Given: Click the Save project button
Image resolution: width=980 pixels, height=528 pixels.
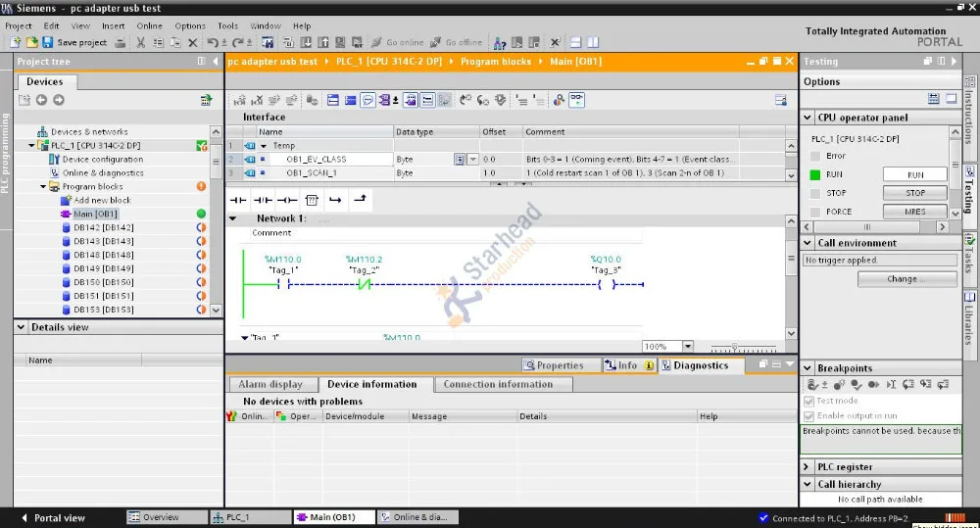Looking at the screenshot, I should point(73,42).
